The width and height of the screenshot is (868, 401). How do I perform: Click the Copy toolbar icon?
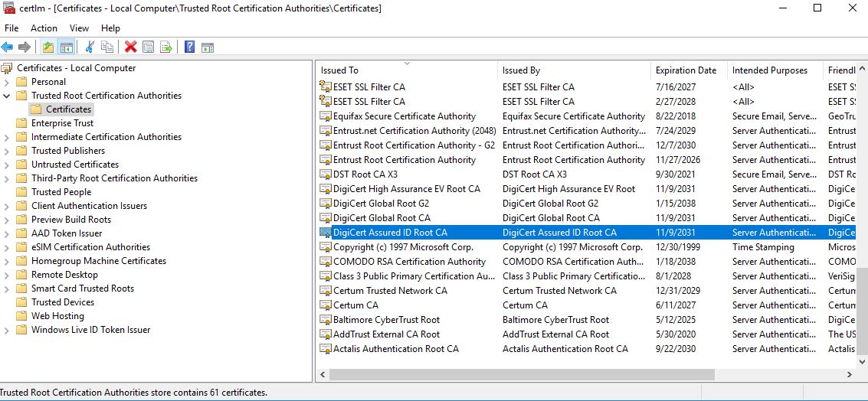(107, 47)
